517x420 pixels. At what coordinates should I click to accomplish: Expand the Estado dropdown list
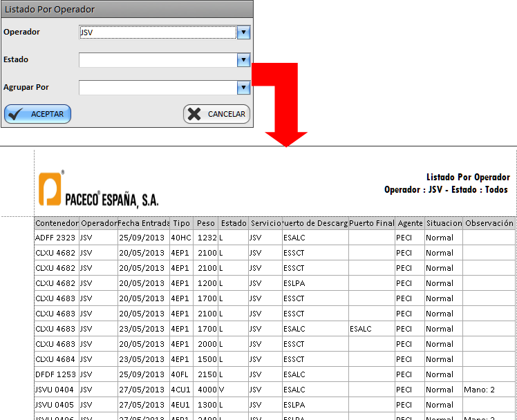point(243,60)
